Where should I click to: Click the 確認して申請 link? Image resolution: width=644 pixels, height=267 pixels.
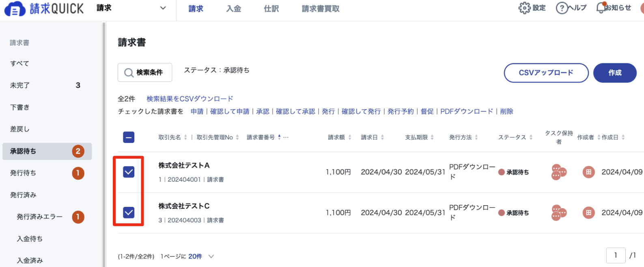click(x=230, y=111)
